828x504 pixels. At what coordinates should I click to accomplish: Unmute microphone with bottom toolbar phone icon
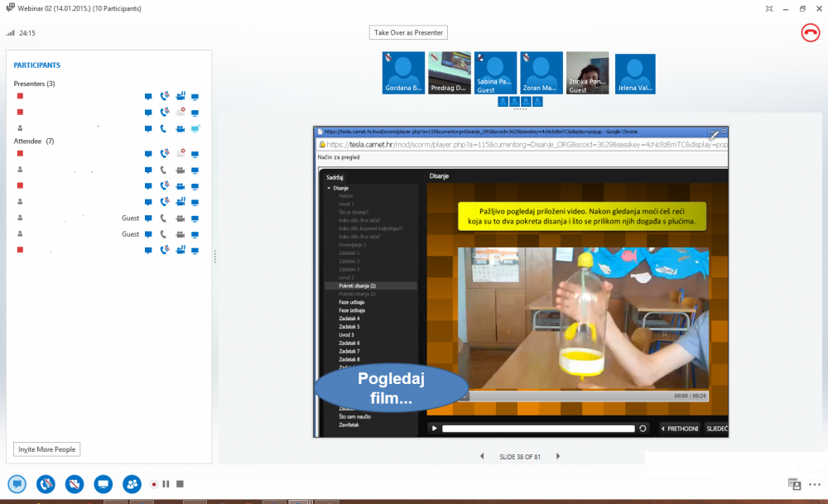(x=46, y=484)
